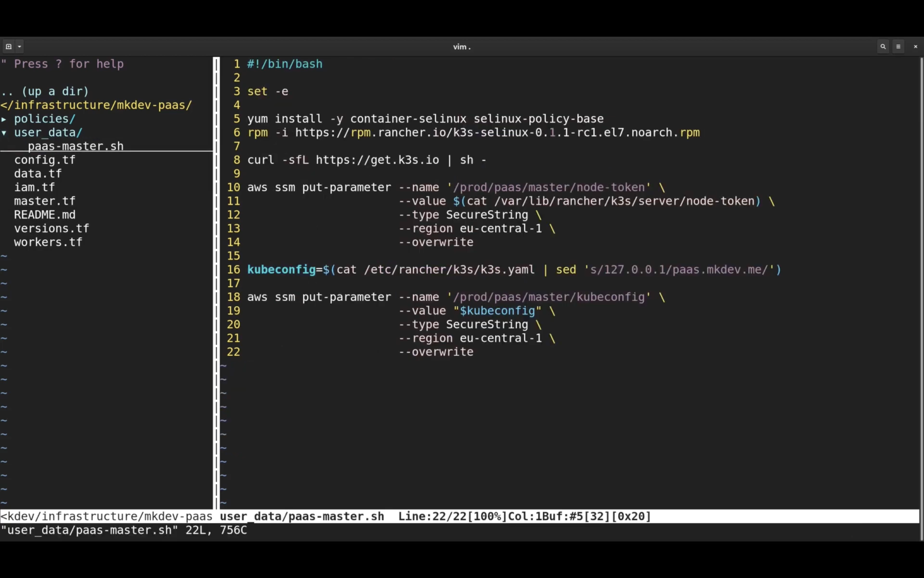Open paas-master.sh in file tree
924x578 pixels.
pos(76,146)
